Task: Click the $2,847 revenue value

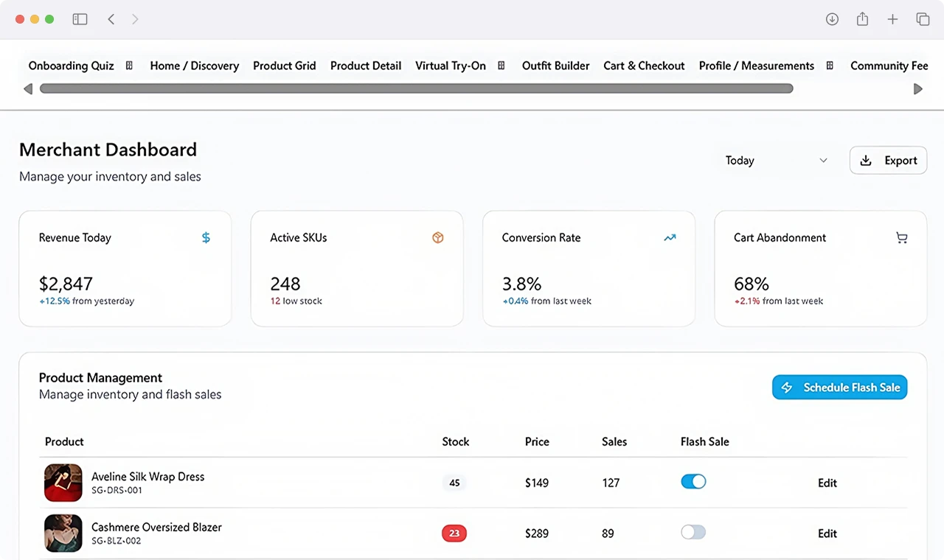Action: click(x=66, y=284)
